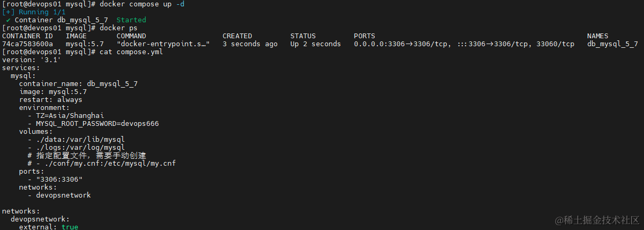Click the 'Up 2 seconds' status text
Viewport: 644px width, 230px height.
tap(316, 44)
